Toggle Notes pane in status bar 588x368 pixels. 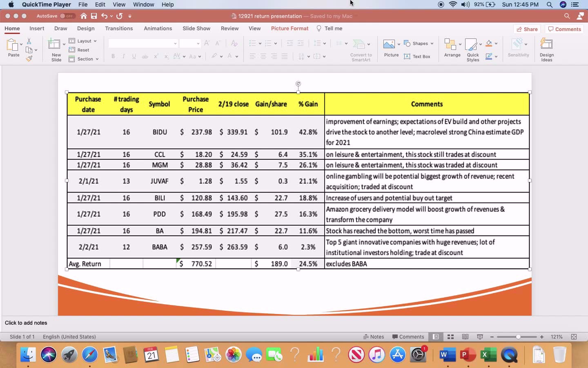374,337
